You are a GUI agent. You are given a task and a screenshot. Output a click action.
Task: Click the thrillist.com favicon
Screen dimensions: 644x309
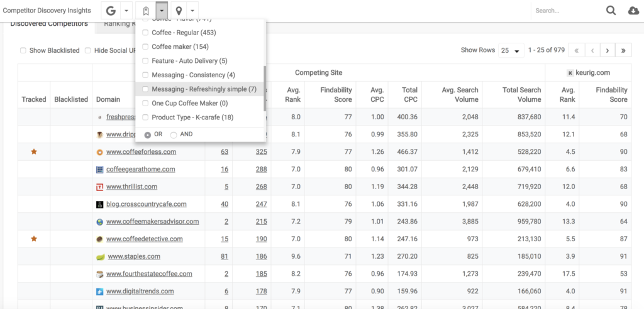[99, 187]
